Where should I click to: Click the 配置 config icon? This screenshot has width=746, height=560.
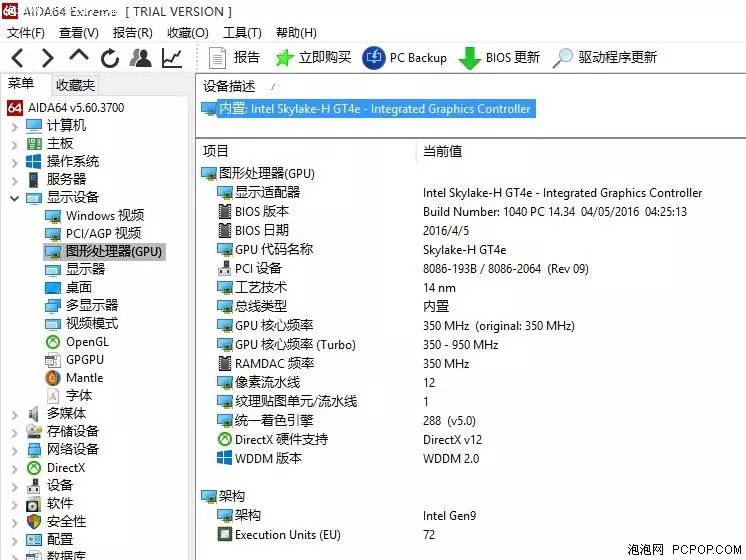tap(34, 540)
